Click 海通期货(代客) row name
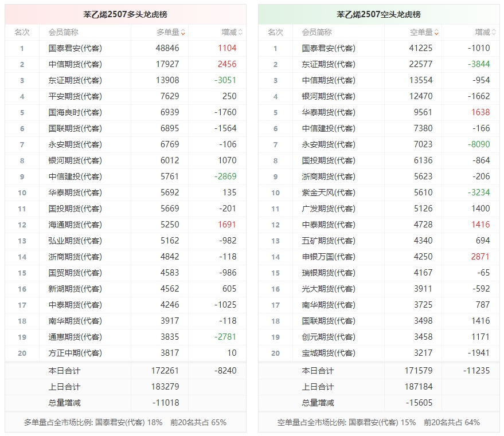504x436 pixels. pos(75,225)
